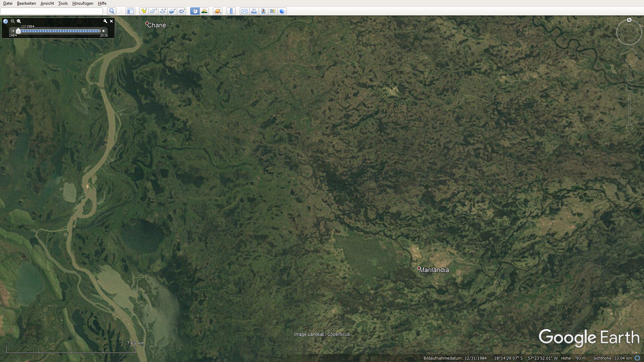Click the View in Google Maps icon

pos(273,11)
